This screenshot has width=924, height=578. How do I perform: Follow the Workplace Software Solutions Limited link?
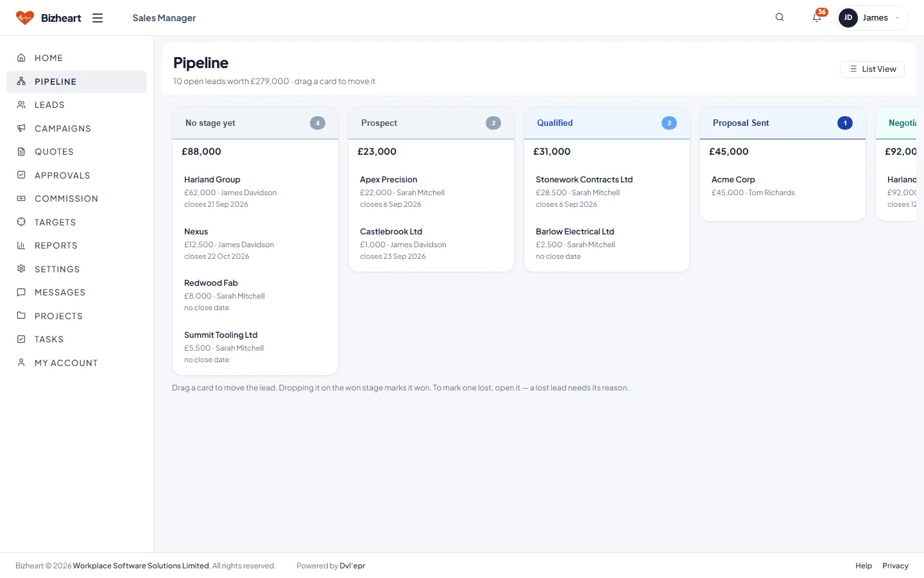141,566
